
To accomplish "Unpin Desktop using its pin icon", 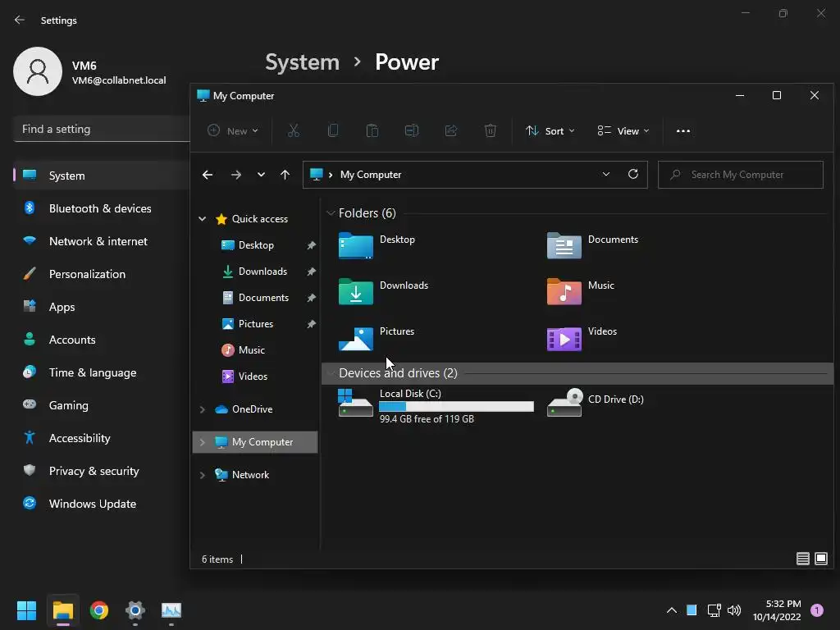I will pos(311,245).
